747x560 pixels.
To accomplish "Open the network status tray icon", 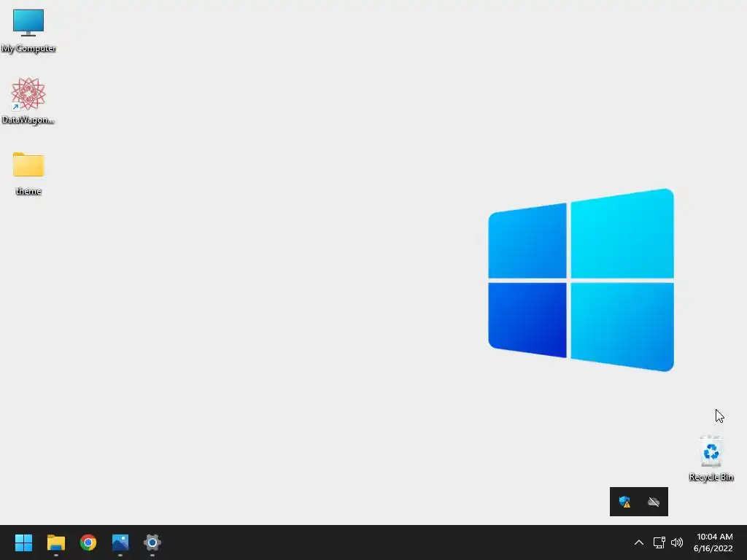I will [659, 542].
